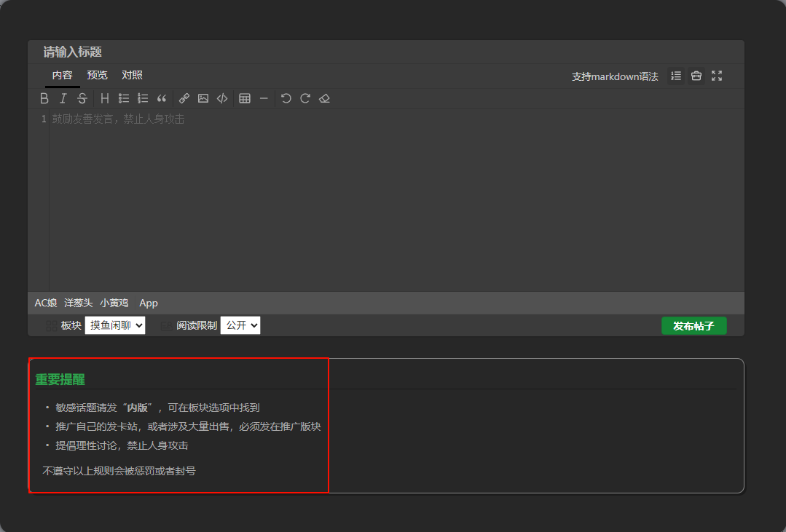
Task: Click into the post content editor area
Action: click(x=396, y=200)
